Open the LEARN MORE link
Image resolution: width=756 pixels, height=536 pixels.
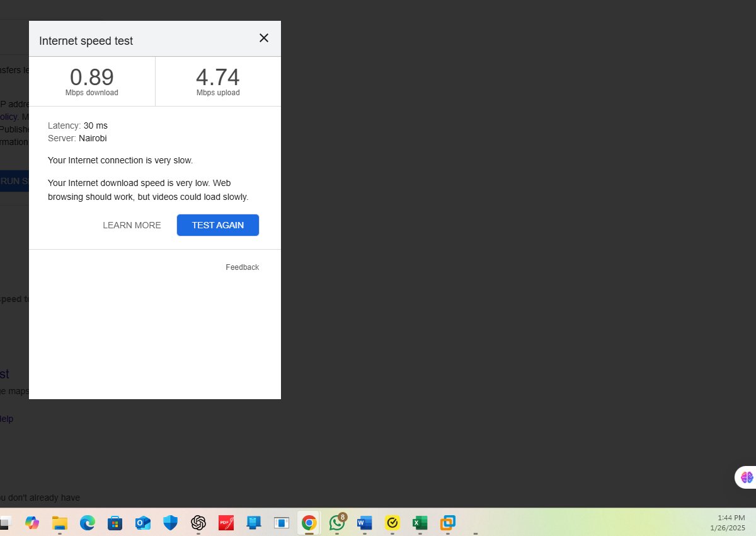pyautogui.click(x=132, y=225)
